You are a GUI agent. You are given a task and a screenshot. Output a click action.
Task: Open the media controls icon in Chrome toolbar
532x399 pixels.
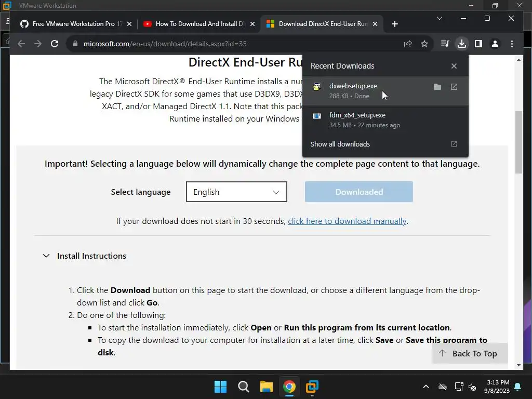(445, 44)
